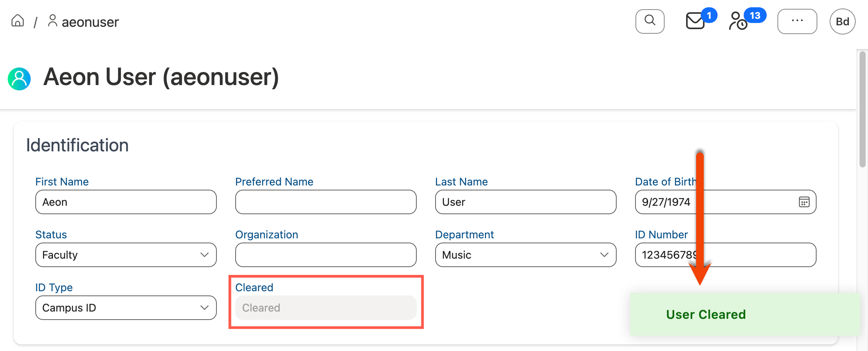Open the mail inbox with 1 notification
The height and width of the screenshot is (351, 868).
(695, 22)
